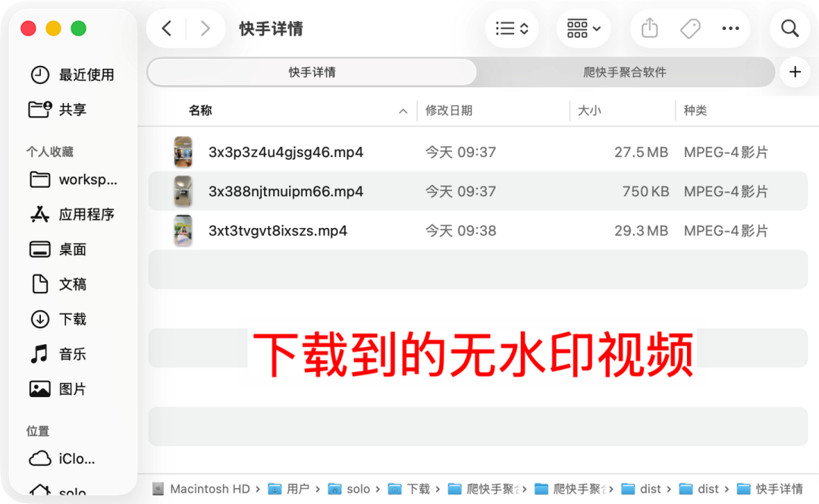819x504 pixels.
Task: Click the 最近使用 clock icon
Action: [x=39, y=75]
